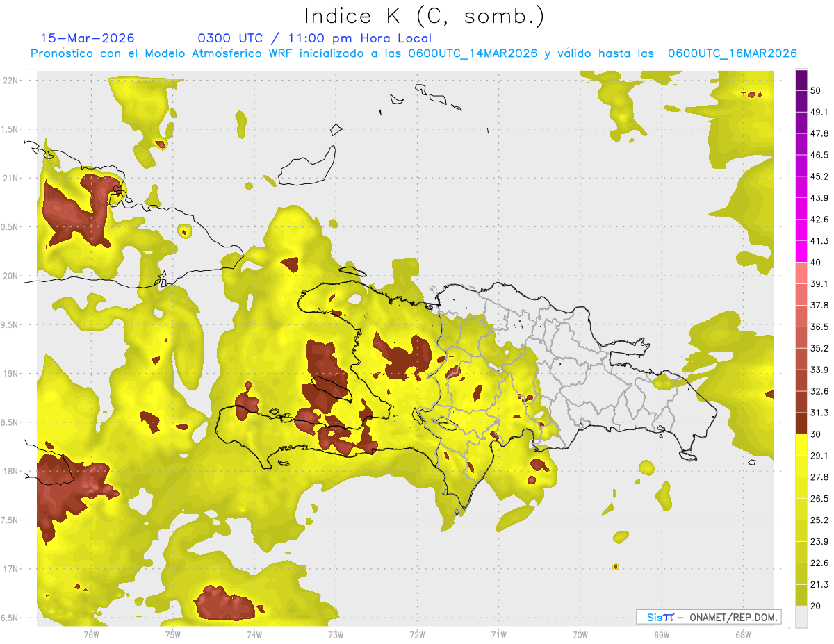The width and height of the screenshot is (834, 644).
Task: Click '0600UTC_14MAR2026' initialization time in subtitle
Action: point(473,53)
